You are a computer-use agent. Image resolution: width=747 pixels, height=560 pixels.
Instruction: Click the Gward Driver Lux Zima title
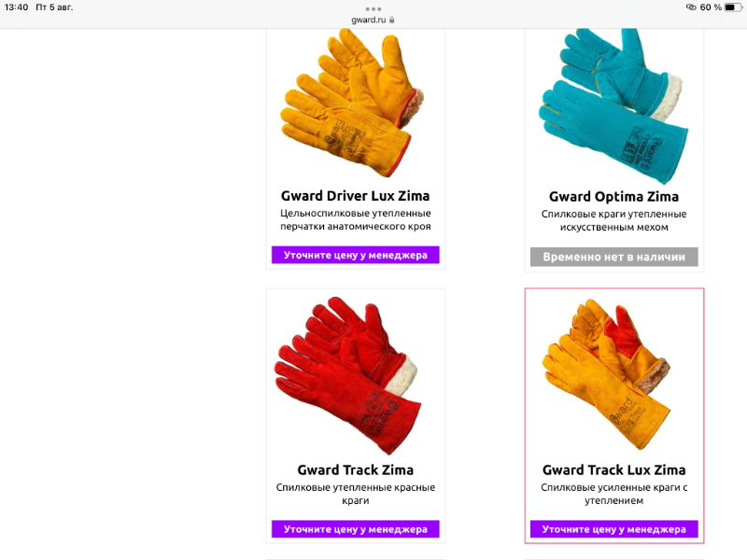356,196
